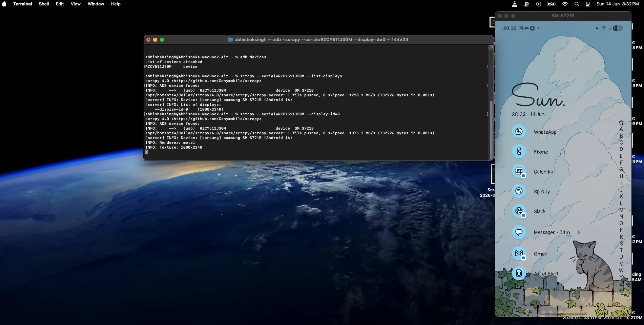Image resolution: width=644 pixels, height=325 pixels.
Task: Click the phone status bar clock 20:32
Action: tap(510, 28)
